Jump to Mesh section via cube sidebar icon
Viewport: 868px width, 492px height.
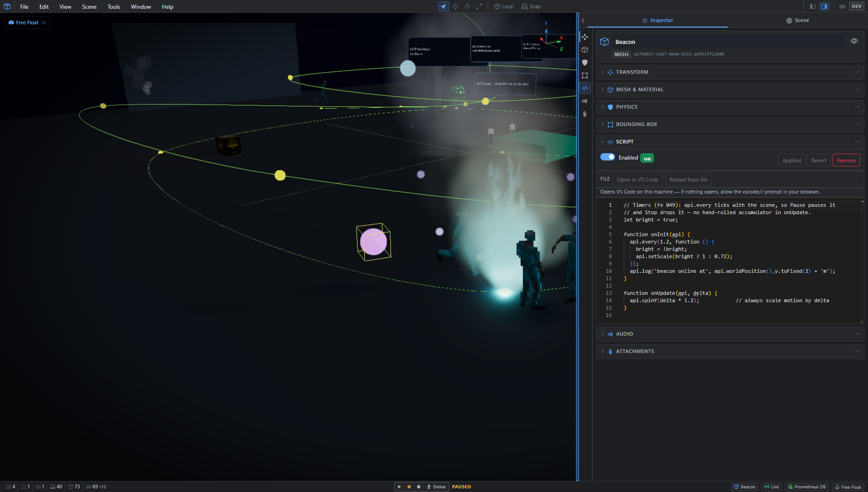pyautogui.click(x=585, y=50)
